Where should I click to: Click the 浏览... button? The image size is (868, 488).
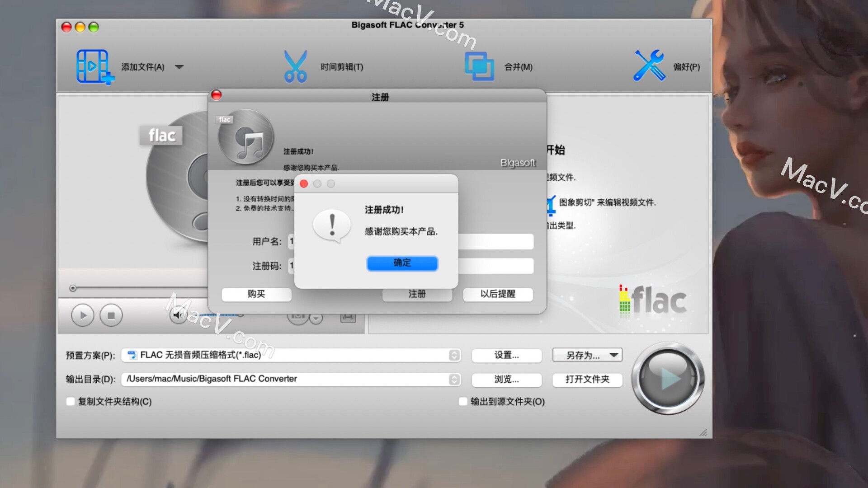point(506,380)
